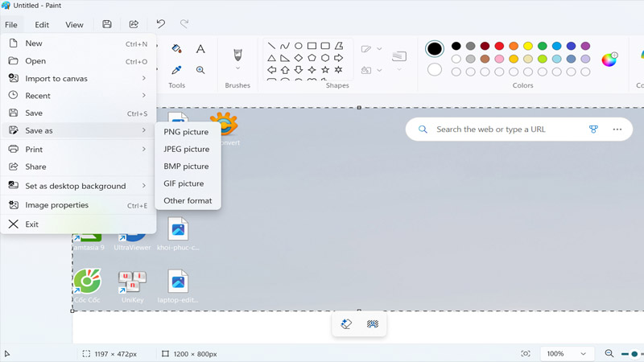Choose the Right arrow shape
This screenshot has width=644, height=362.
click(x=338, y=58)
